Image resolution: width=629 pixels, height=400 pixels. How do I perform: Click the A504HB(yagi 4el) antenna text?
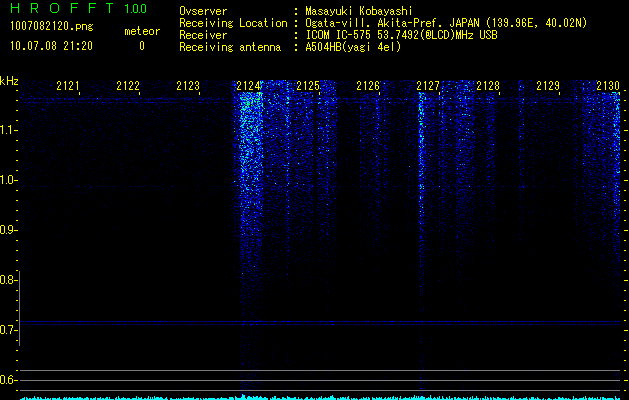click(353, 47)
